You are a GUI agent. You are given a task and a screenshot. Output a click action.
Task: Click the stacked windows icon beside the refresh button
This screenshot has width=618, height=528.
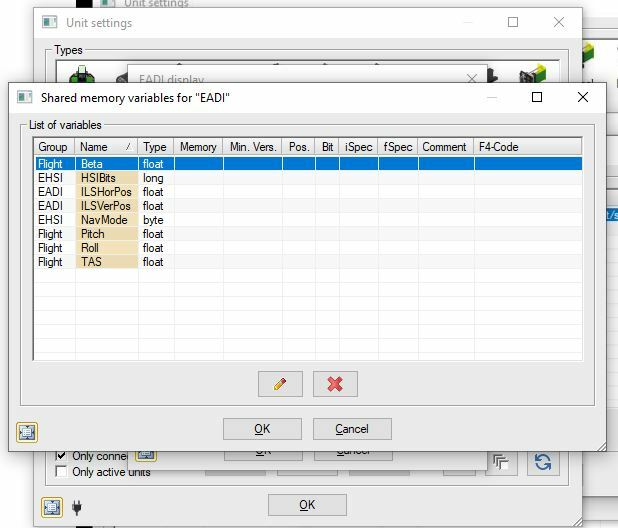[x=501, y=461]
